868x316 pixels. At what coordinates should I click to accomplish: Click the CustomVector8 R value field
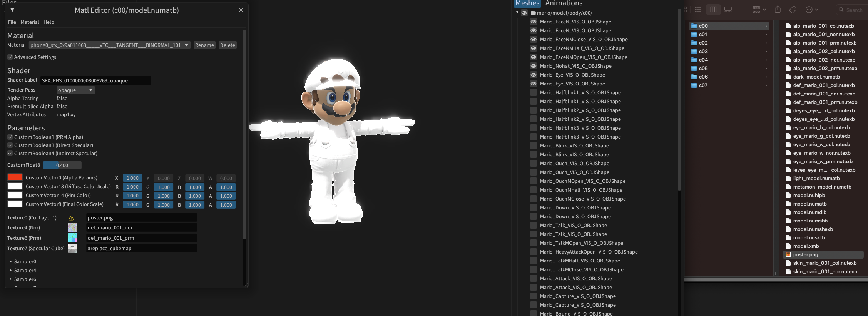[132, 205]
